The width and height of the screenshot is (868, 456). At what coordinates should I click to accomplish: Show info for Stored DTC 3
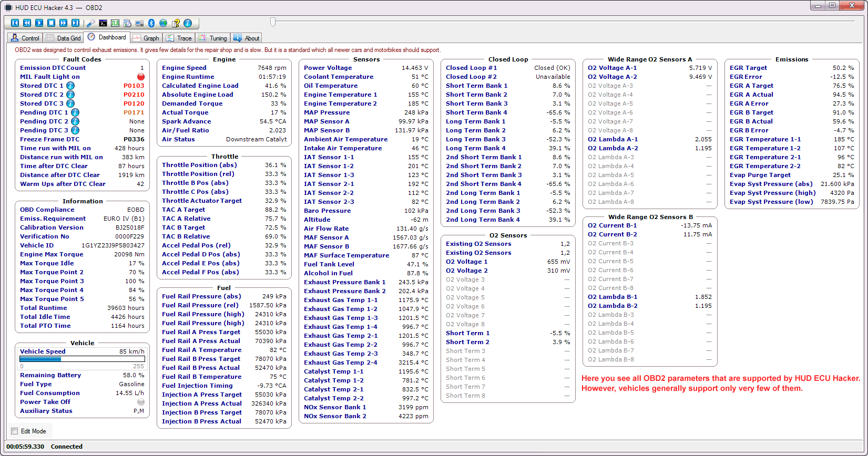[x=70, y=103]
